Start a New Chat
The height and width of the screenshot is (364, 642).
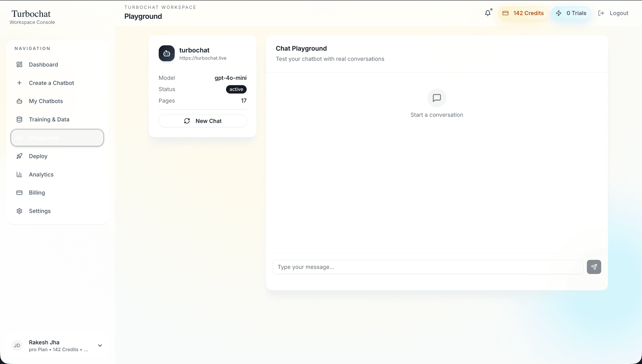pyautogui.click(x=202, y=121)
